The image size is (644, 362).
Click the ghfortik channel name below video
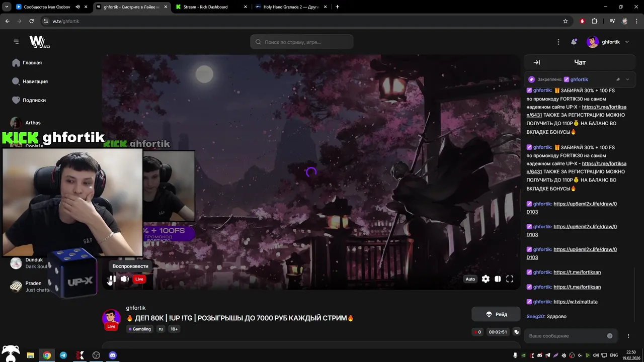[136, 308]
